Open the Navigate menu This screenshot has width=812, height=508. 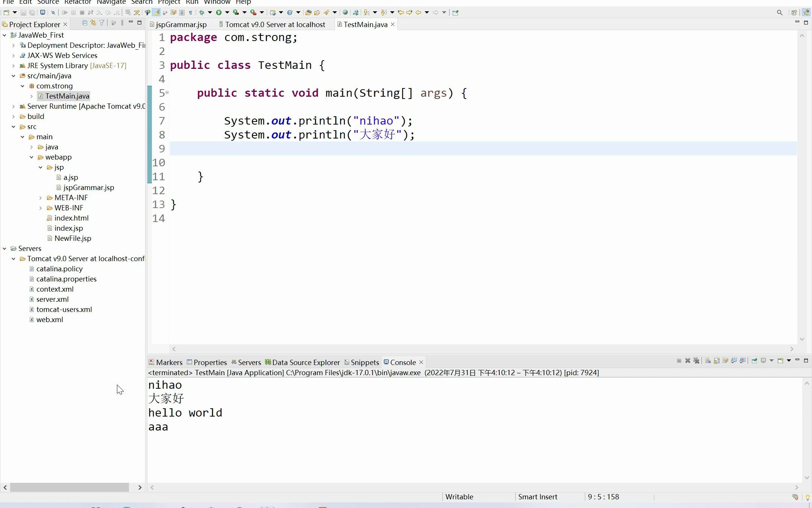coord(111,2)
